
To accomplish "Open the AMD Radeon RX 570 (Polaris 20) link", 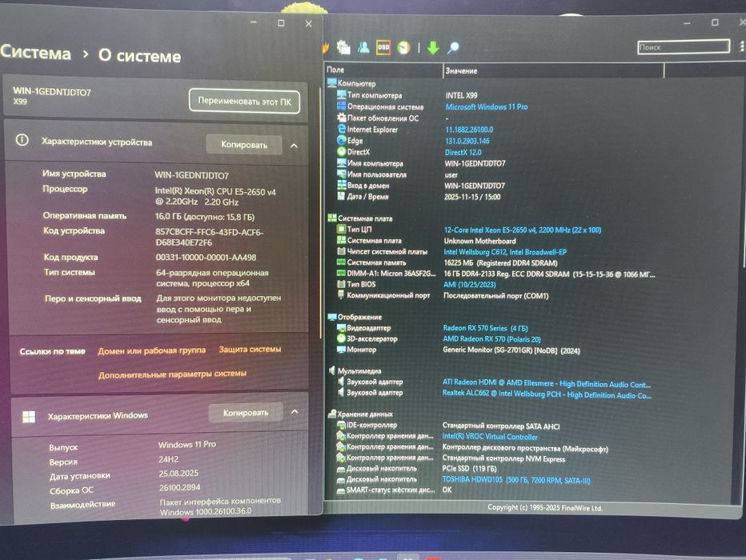I will click(491, 339).
